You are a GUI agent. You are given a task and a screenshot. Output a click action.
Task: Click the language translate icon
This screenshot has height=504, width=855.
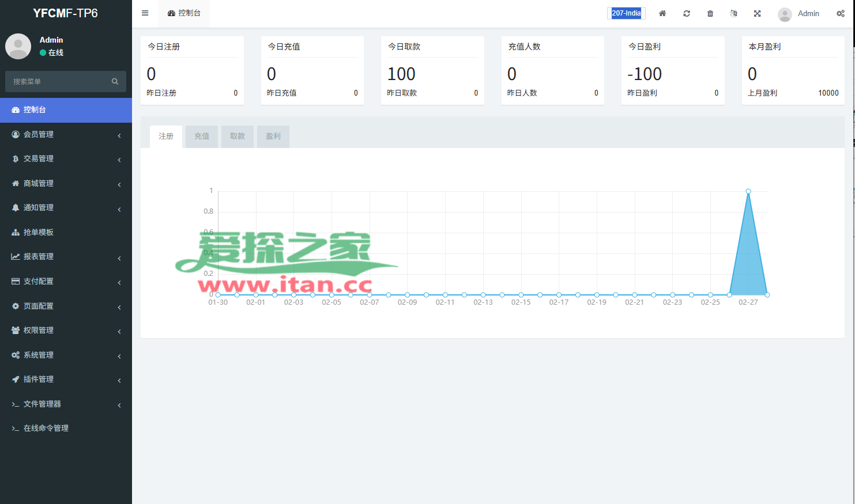tap(734, 14)
